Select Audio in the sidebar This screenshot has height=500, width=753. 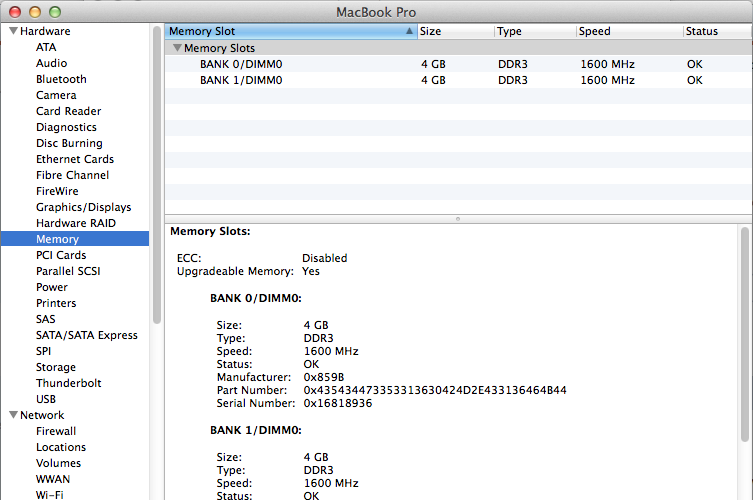(x=51, y=63)
